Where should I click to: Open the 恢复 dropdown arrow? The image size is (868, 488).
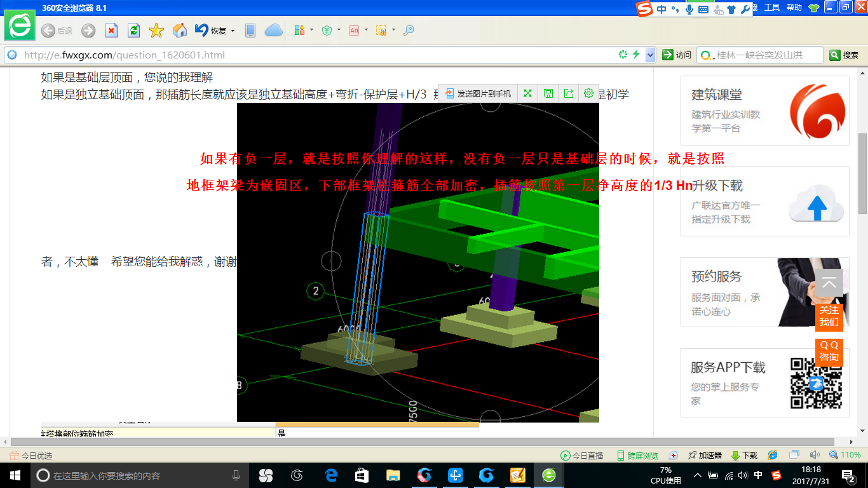pos(233,30)
